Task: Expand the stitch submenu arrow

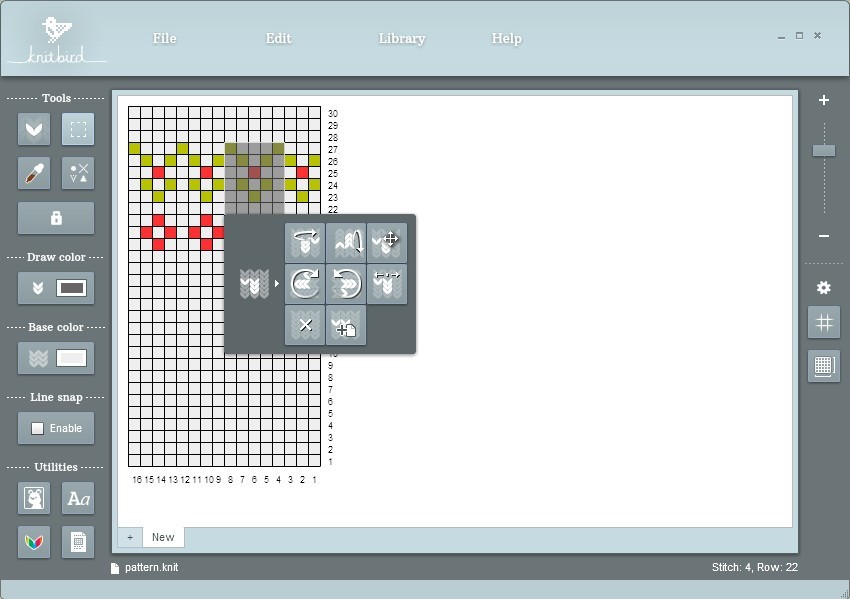Action: pos(276,283)
